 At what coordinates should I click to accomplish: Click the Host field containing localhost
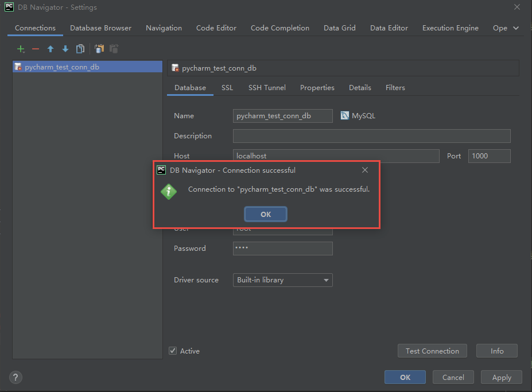click(336, 156)
